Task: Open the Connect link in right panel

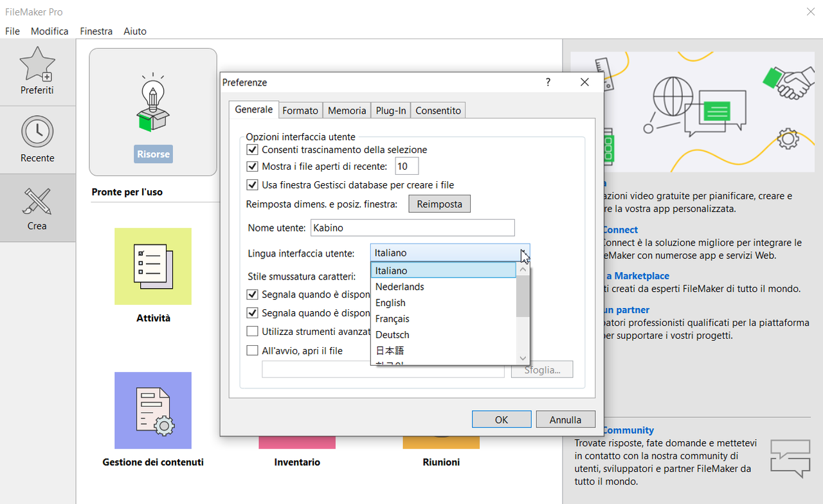Action: (620, 230)
